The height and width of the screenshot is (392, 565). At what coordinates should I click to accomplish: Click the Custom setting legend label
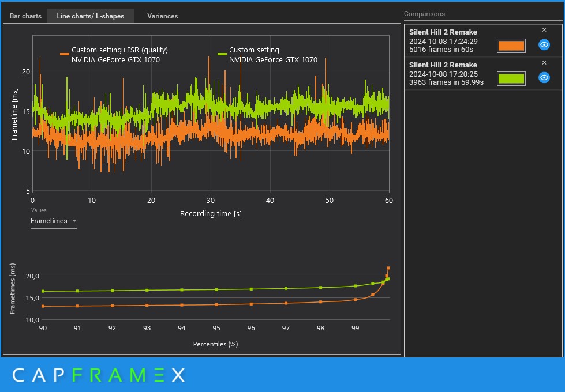[x=254, y=50]
